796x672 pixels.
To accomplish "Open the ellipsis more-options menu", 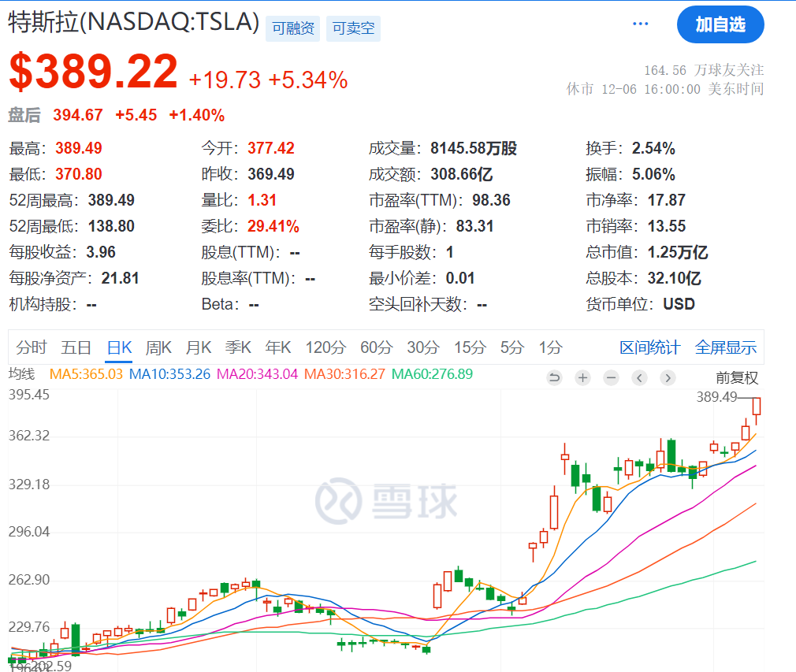I will (x=640, y=24).
